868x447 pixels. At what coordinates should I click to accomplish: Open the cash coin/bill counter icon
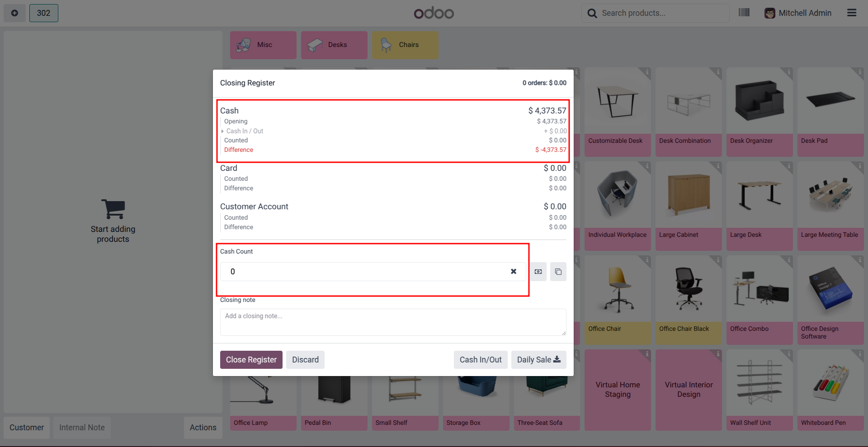click(x=538, y=272)
